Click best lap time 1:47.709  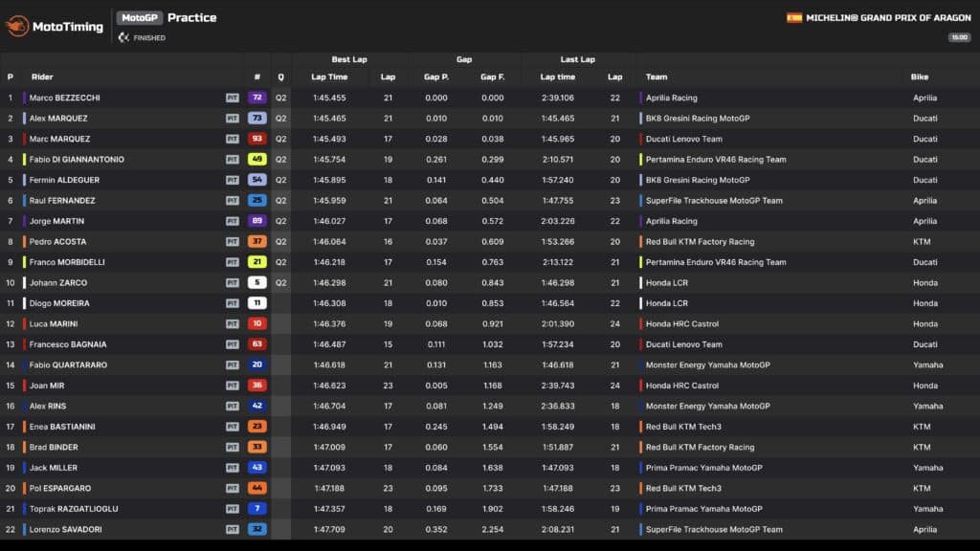[x=329, y=530]
